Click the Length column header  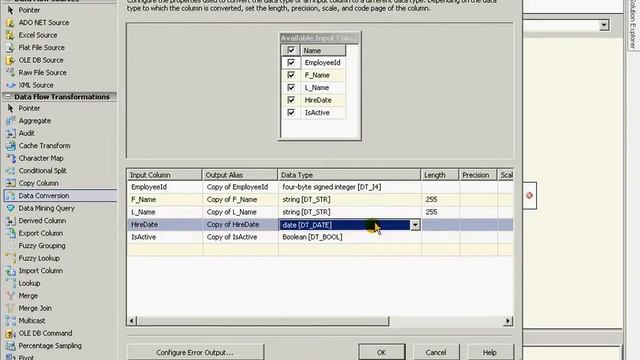[x=440, y=175]
